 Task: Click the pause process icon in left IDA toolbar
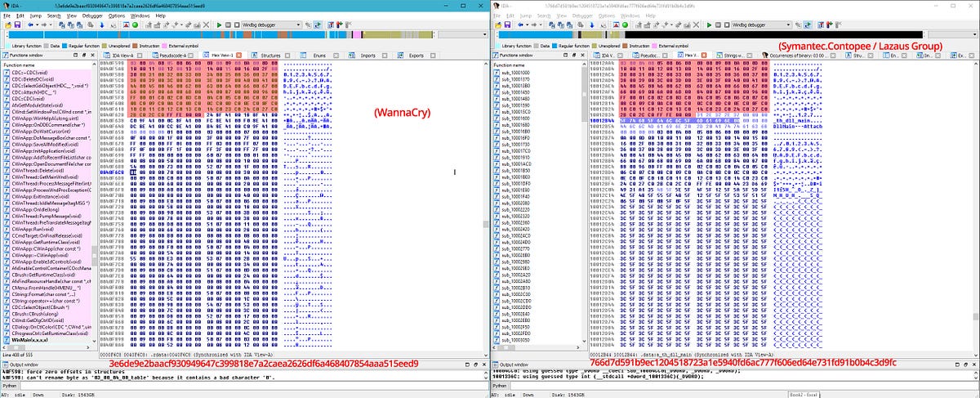[228, 25]
